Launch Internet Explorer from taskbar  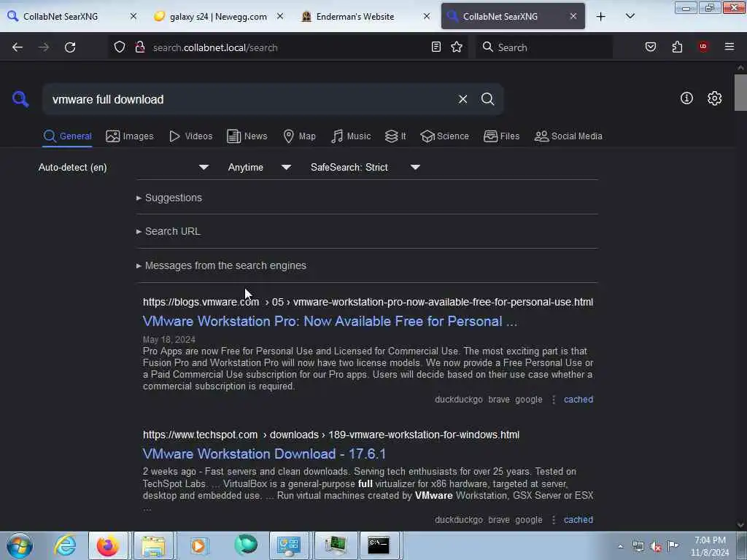(x=65, y=545)
